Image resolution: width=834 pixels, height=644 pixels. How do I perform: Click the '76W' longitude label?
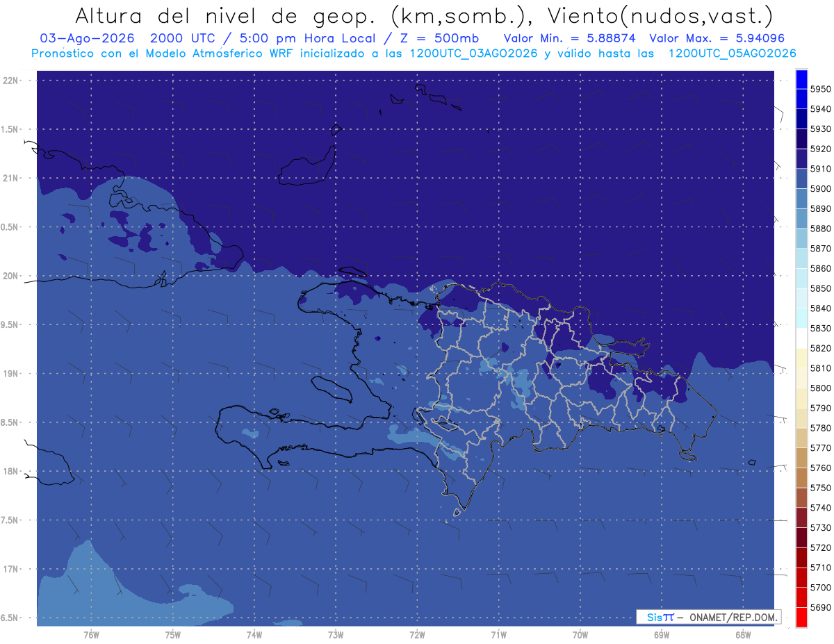(x=91, y=634)
